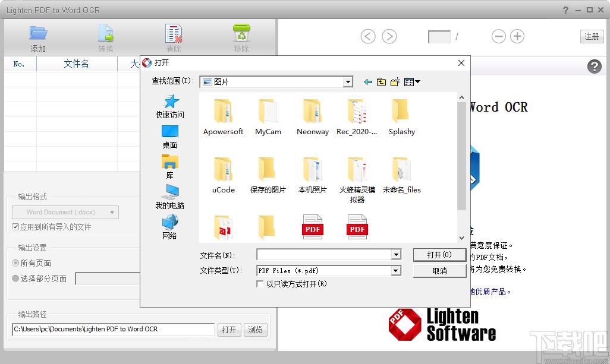Viewport: 610px width, 364px height.
Task: Click the No. column header
Action: tap(20, 64)
